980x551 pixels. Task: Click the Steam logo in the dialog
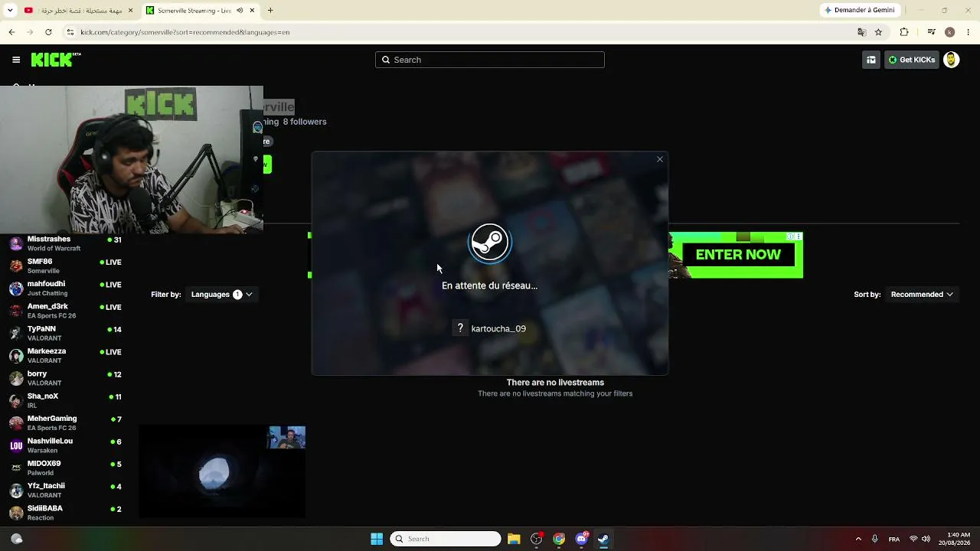coord(490,243)
